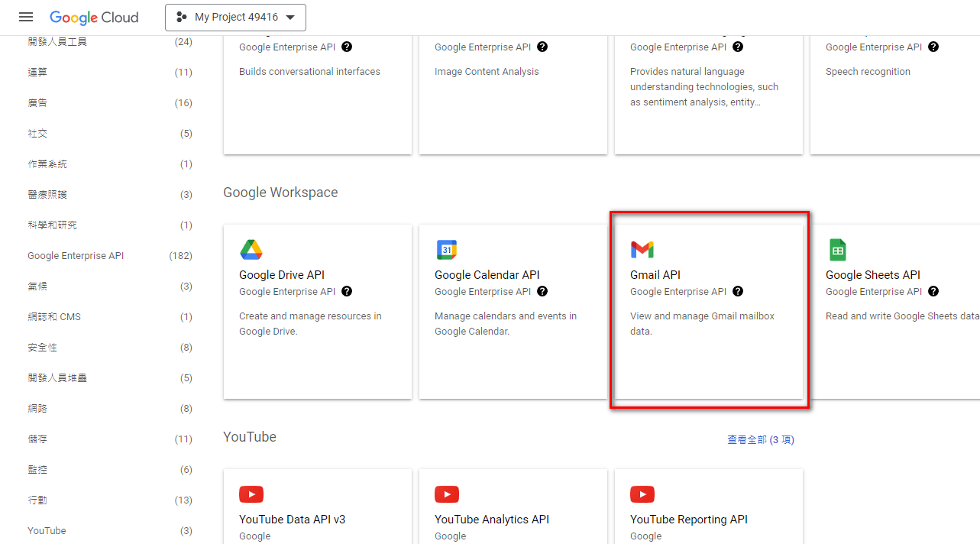Click the help icon next to Gmail API
The image size is (980, 544).
[738, 291]
